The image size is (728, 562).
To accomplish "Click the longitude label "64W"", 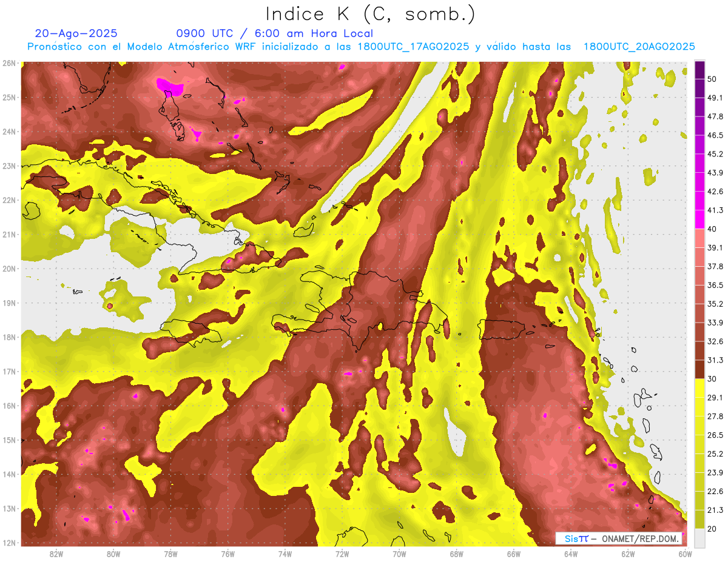I will [x=570, y=554].
